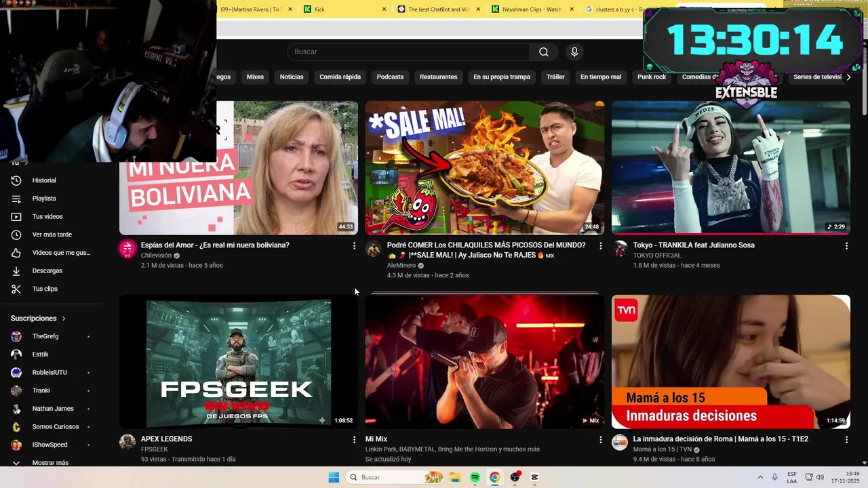
Task: Filter by Mixes chip
Action: tap(255, 77)
